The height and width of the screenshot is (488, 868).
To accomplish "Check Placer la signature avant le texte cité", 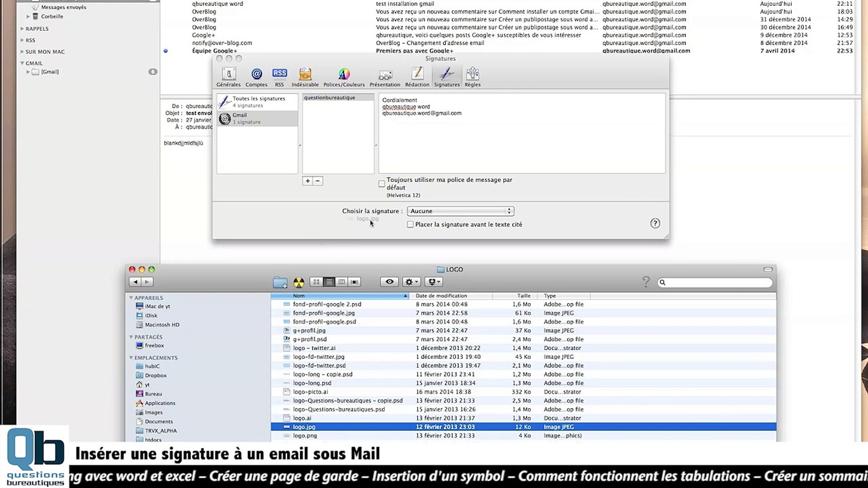I will [x=410, y=225].
